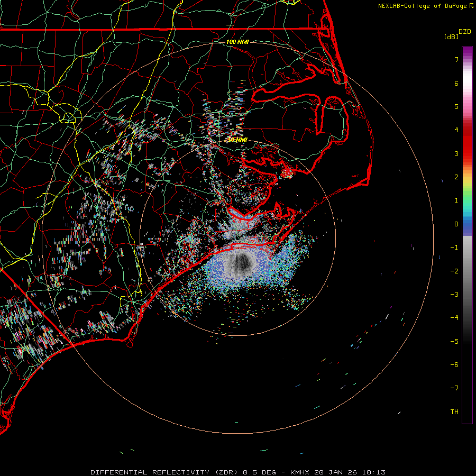Click the legend value -4
476x476 pixels.
point(454,318)
